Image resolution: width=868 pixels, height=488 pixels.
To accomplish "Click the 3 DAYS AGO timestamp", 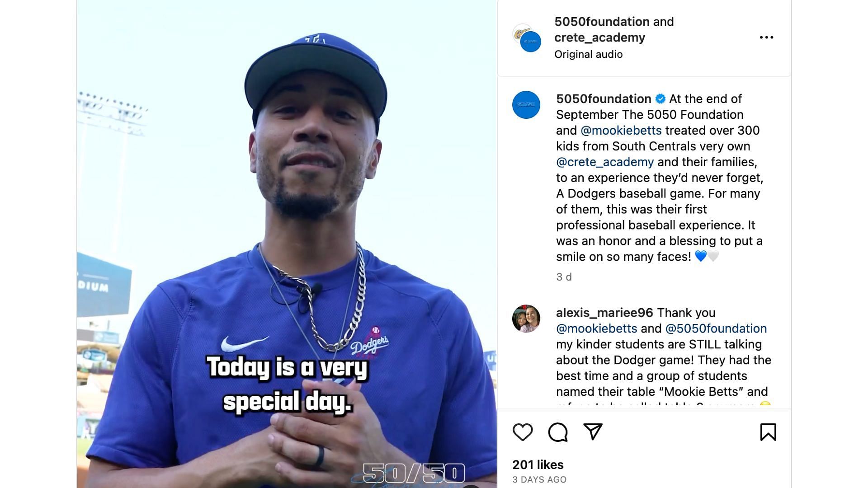I will pyautogui.click(x=539, y=480).
